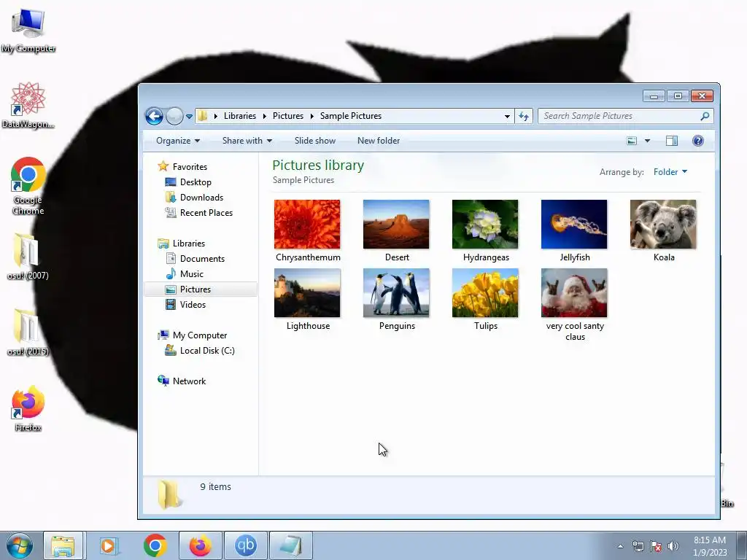This screenshot has width=747, height=560.
Task: Open Desktop in Favorites
Action: (x=196, y=182)
